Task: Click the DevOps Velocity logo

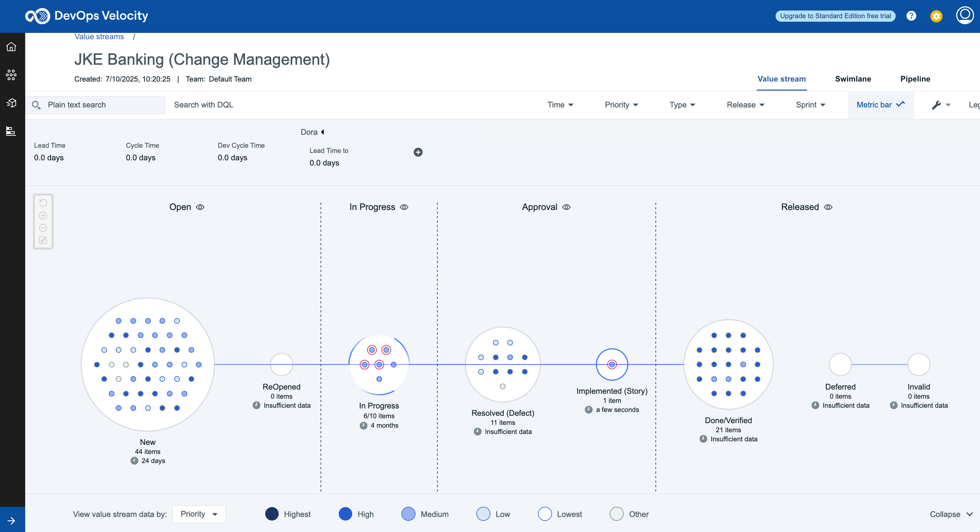Action: (87, 16)
